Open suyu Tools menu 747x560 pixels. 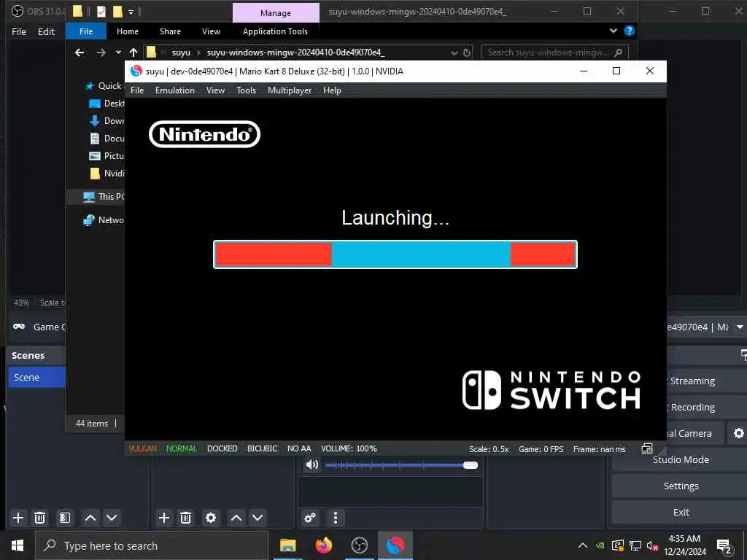point(247,90)
